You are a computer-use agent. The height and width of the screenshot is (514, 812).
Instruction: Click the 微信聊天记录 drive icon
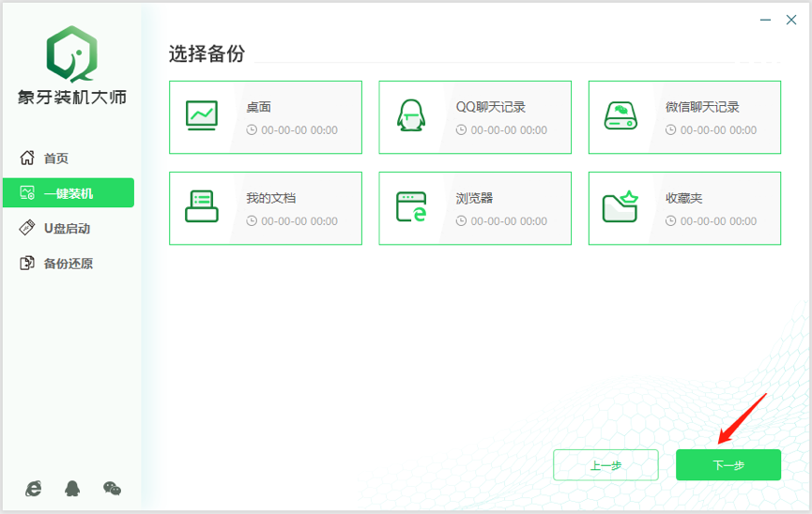[620, 116]
